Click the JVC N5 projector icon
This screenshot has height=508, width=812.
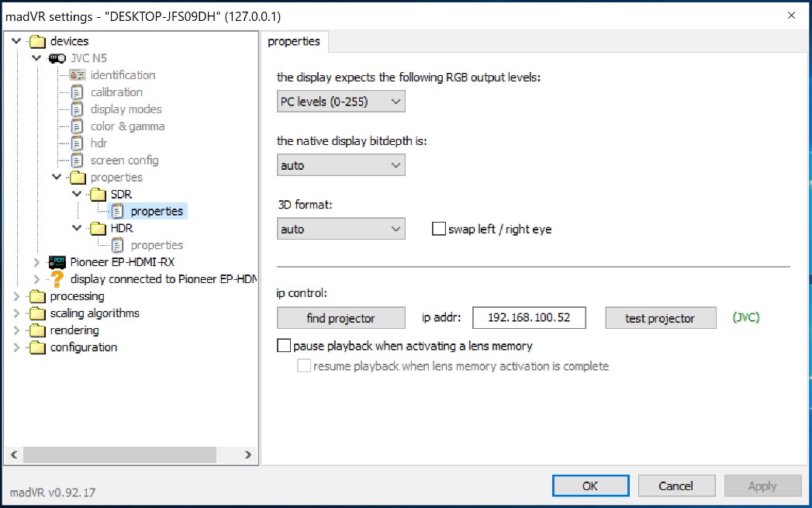[x=57, y=58]
